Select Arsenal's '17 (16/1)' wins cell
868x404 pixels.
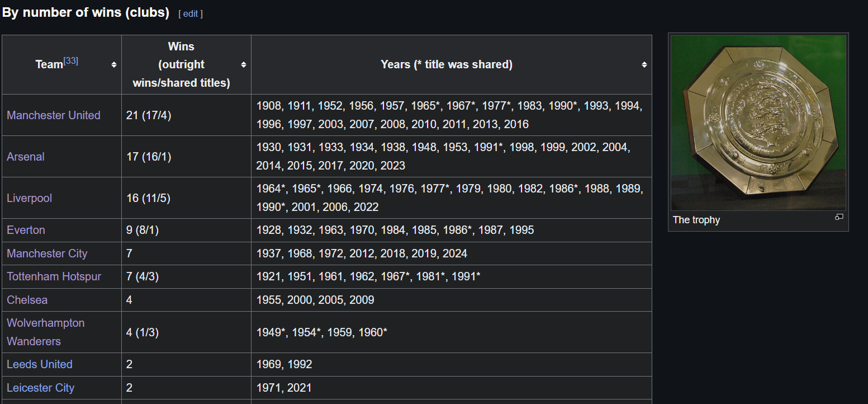click(x=186, y=157)
